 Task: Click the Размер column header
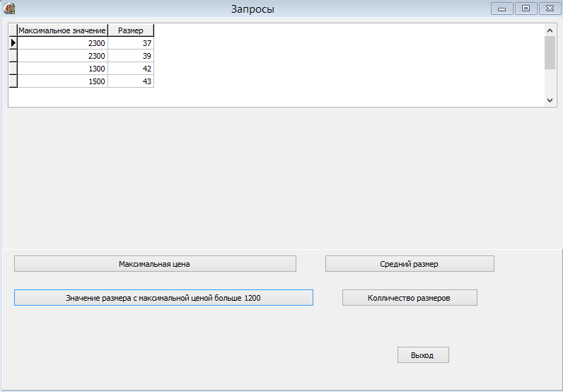[x=131, y=30]
